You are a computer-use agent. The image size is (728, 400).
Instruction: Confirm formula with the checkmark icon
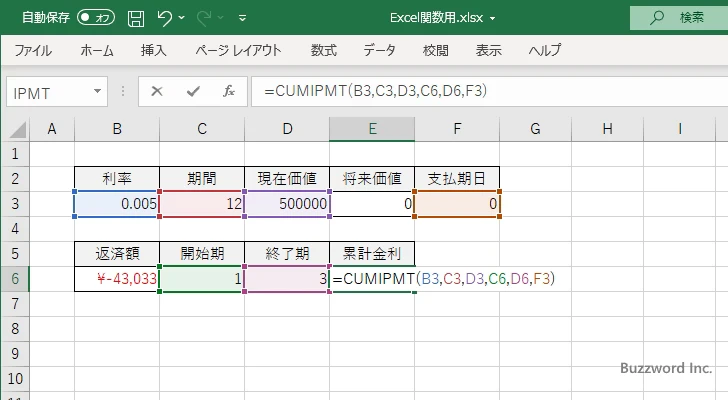tap(193, 91)
